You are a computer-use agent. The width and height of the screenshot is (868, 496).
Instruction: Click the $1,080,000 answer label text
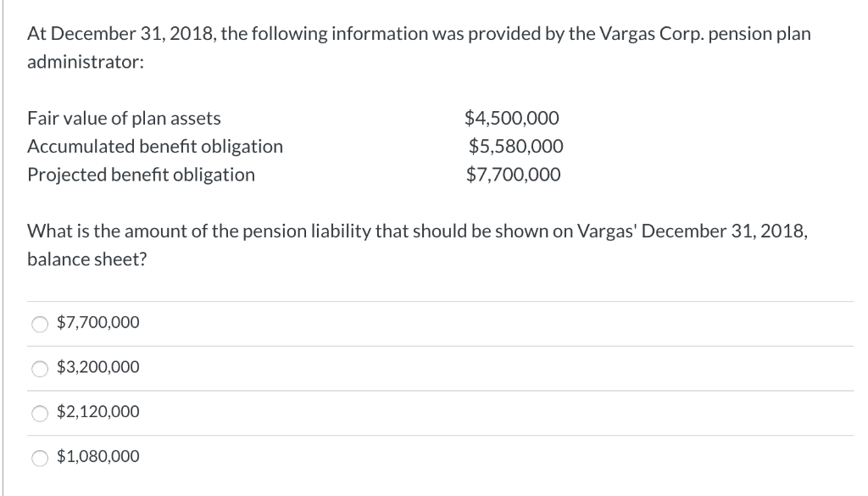(x=97, y=456)
